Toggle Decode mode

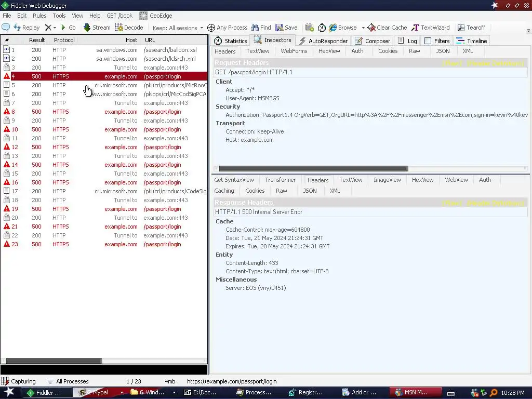point(129,28)
